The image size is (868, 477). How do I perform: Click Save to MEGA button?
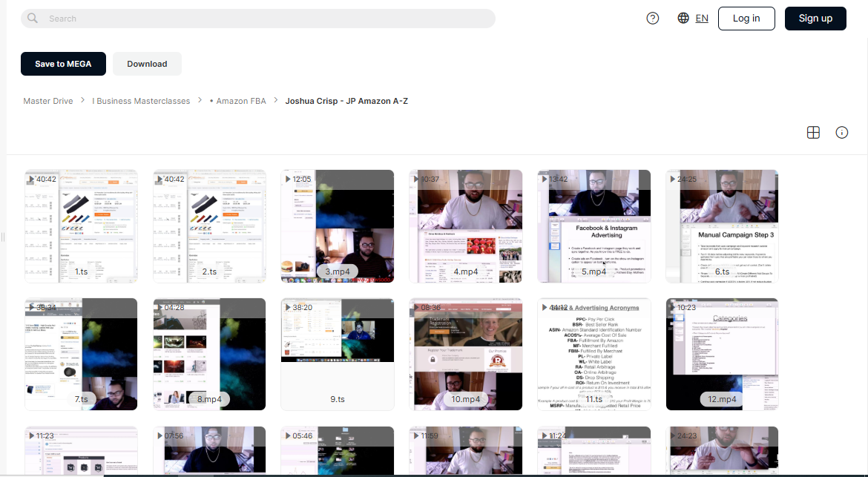click(x=63, y=64)
